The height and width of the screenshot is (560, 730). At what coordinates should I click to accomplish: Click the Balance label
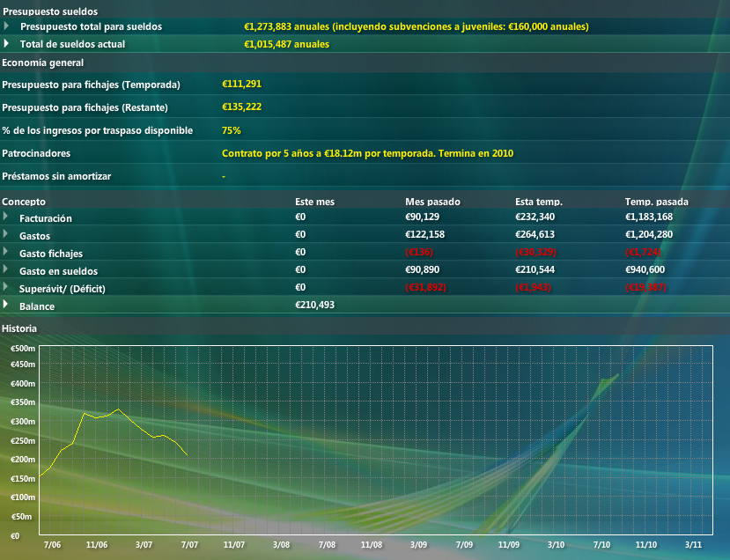click(37, 306)
